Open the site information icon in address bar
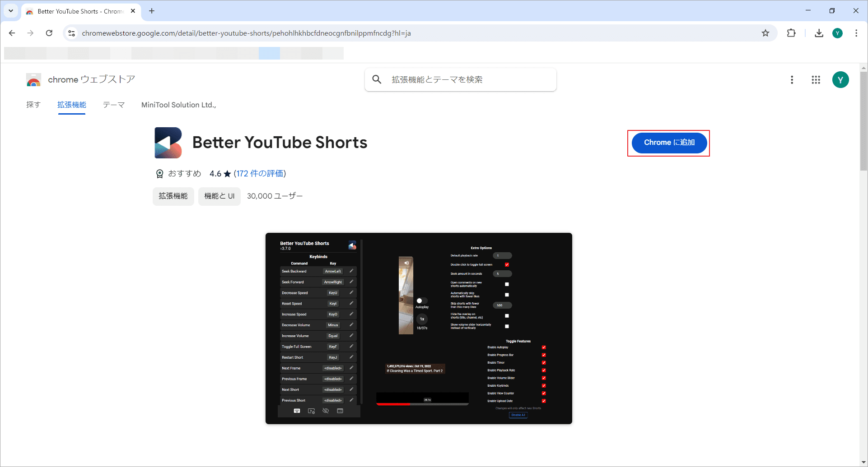868x467 pixels. [71, 33]
